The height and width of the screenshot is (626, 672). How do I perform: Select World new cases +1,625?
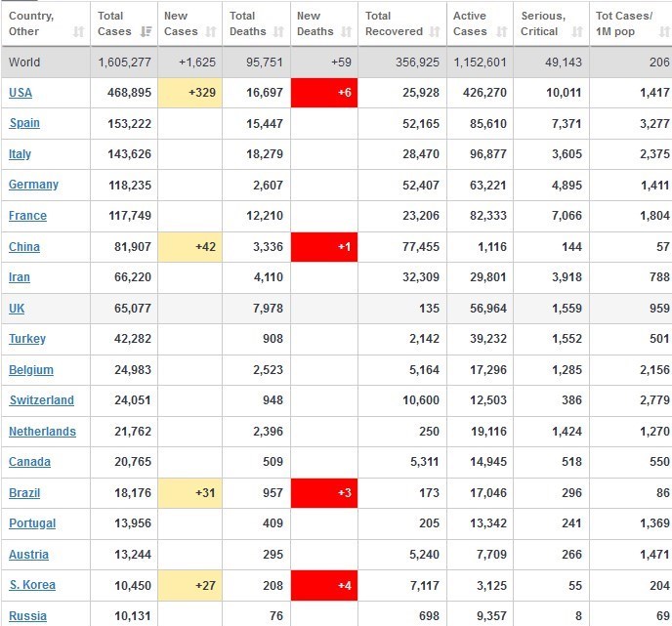197,63
